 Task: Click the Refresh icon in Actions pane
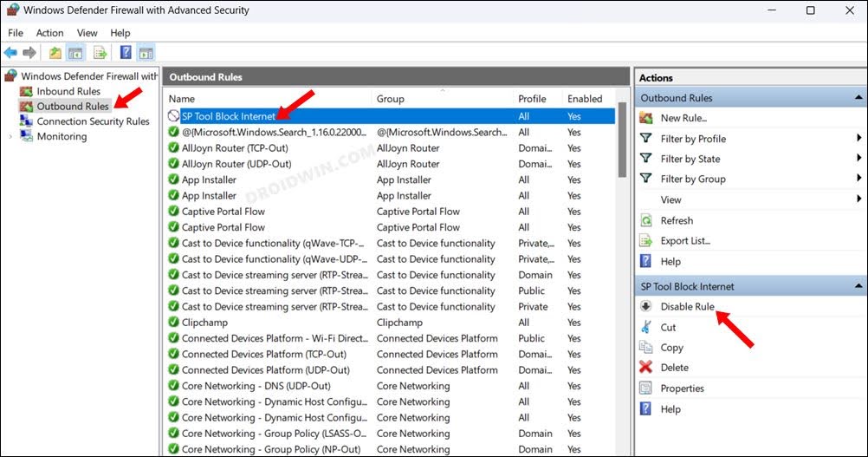[646, 220]
